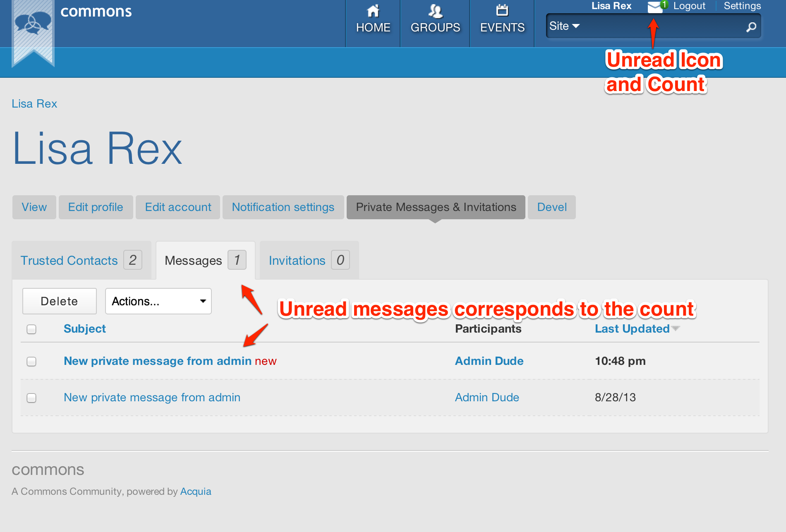This screenshot has width=786, height=532.
Task: Toggle the Last Updated sort order arrow
Action: 676,328
